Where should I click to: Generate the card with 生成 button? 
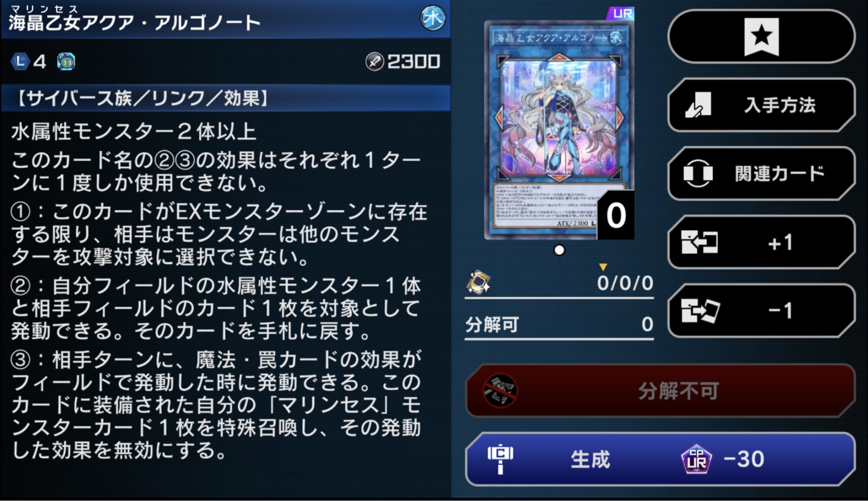[660, 459]
